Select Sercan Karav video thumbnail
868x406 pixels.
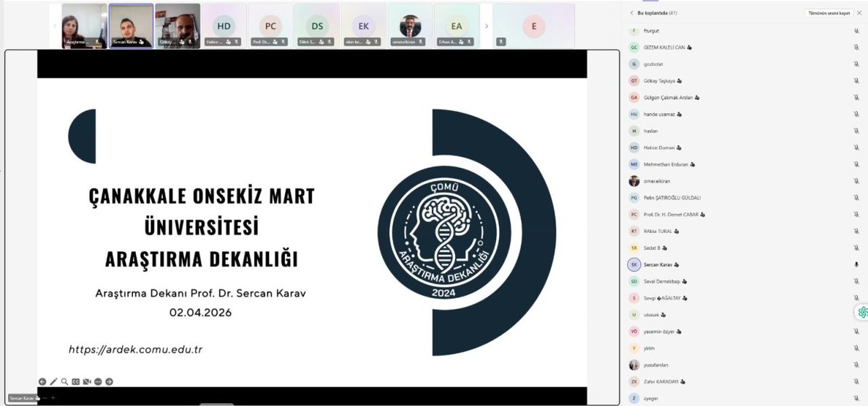pyautogui.click(x=131, y=26)
